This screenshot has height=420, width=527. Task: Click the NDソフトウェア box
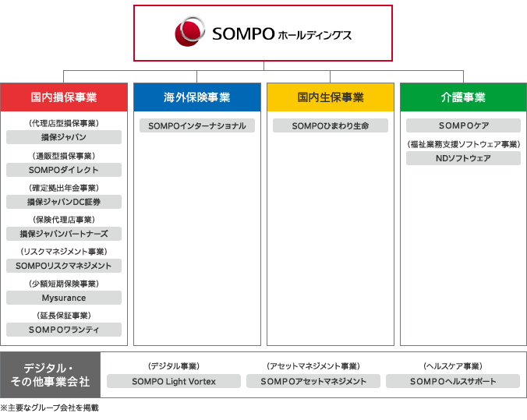coord(464,158)
